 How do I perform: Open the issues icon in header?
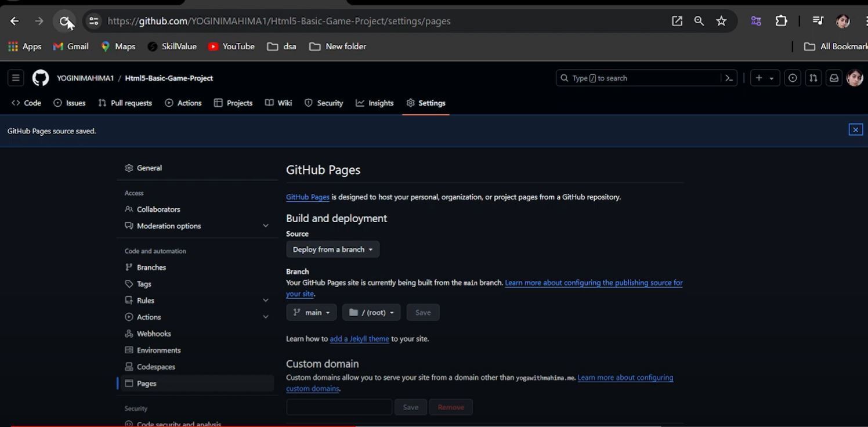click(793, 78)
